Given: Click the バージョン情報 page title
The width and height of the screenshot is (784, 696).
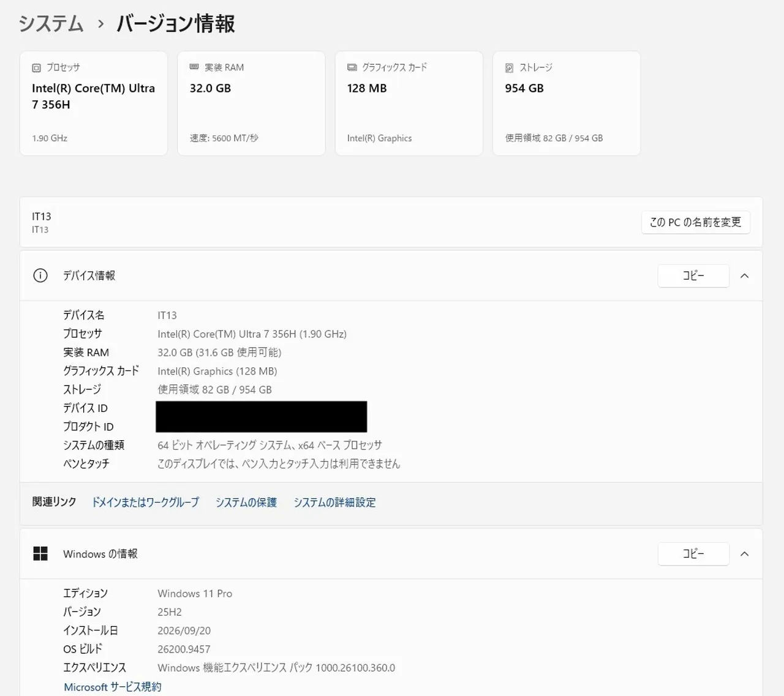Looking at the screenshot, I should (176, 24).
